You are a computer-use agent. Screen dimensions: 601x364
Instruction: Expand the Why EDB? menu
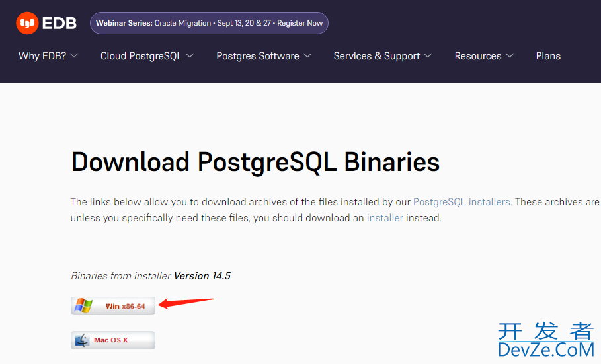coord(48,56)
